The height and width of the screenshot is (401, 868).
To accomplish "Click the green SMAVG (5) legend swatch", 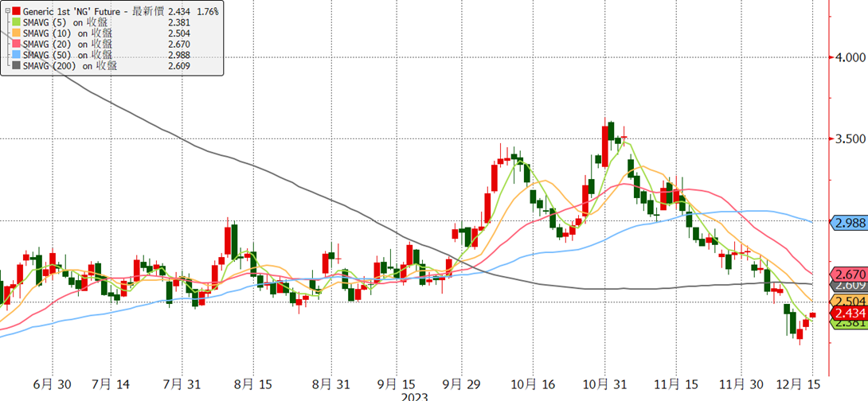I will coord(16,21).
